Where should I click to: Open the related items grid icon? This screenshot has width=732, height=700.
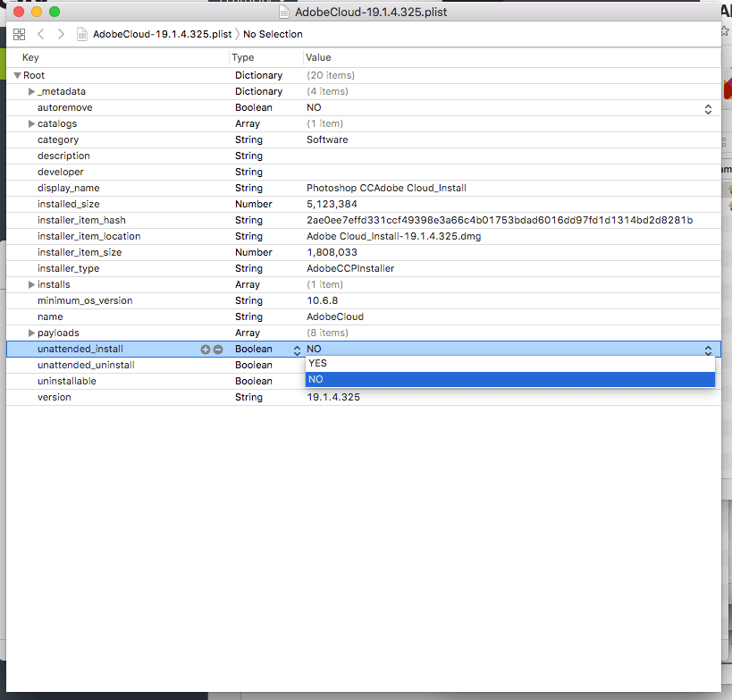[x=19, y=34]
